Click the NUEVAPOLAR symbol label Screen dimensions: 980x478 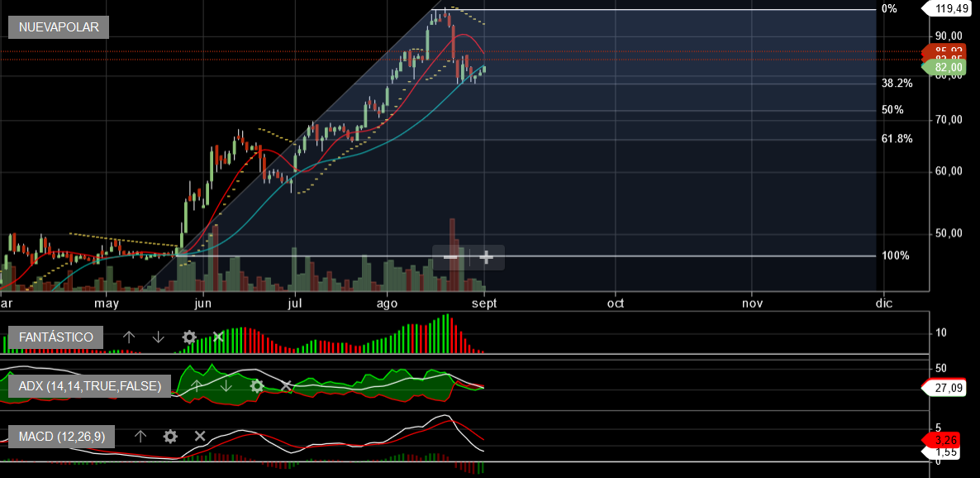click(59, 27)
